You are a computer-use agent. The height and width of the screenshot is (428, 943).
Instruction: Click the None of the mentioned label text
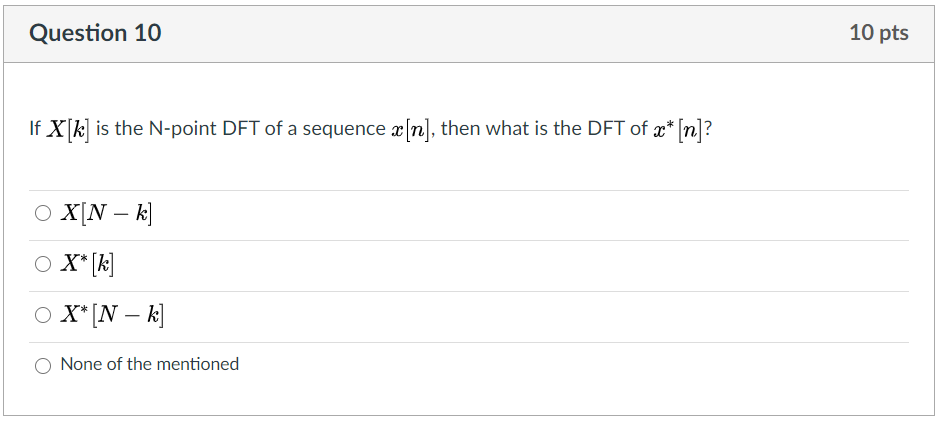click(150, 365)
